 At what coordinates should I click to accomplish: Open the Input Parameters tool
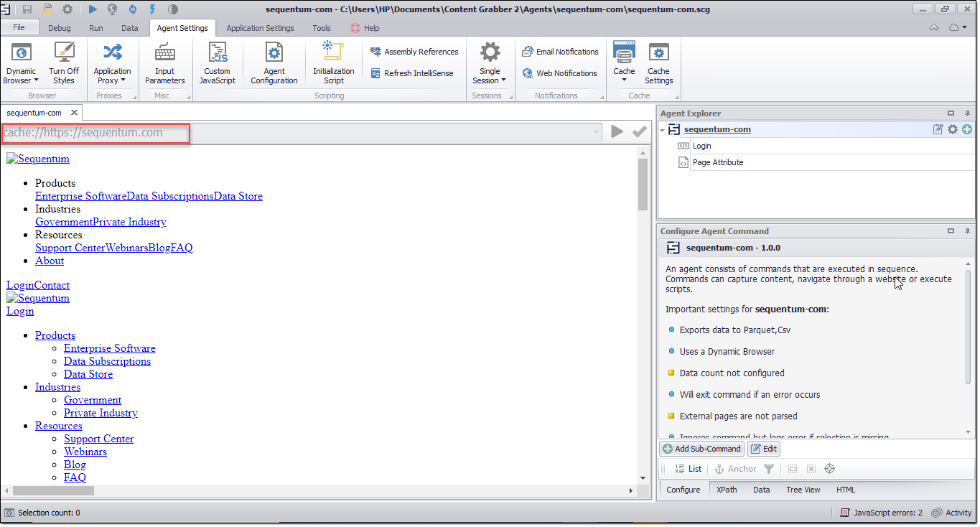(x=164, y=54)
